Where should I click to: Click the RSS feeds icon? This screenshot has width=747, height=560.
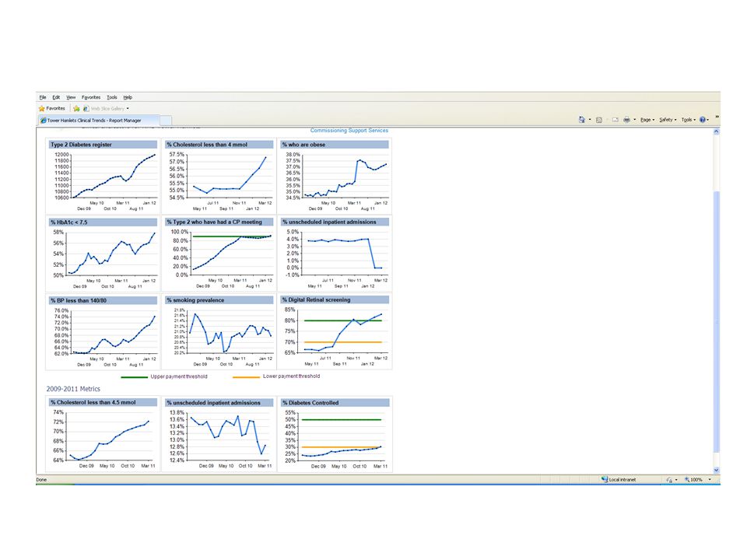(599, 120)
